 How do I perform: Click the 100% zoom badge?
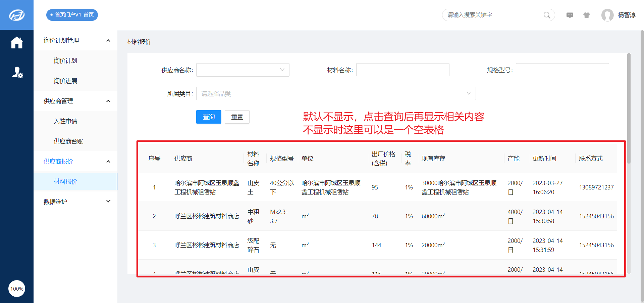point(17,289)
